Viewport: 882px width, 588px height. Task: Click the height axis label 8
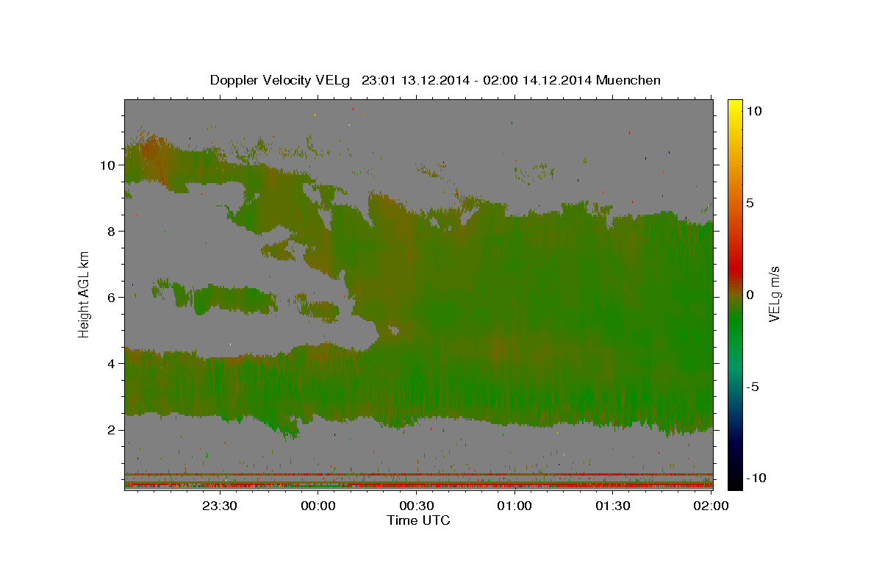[112, 232]
